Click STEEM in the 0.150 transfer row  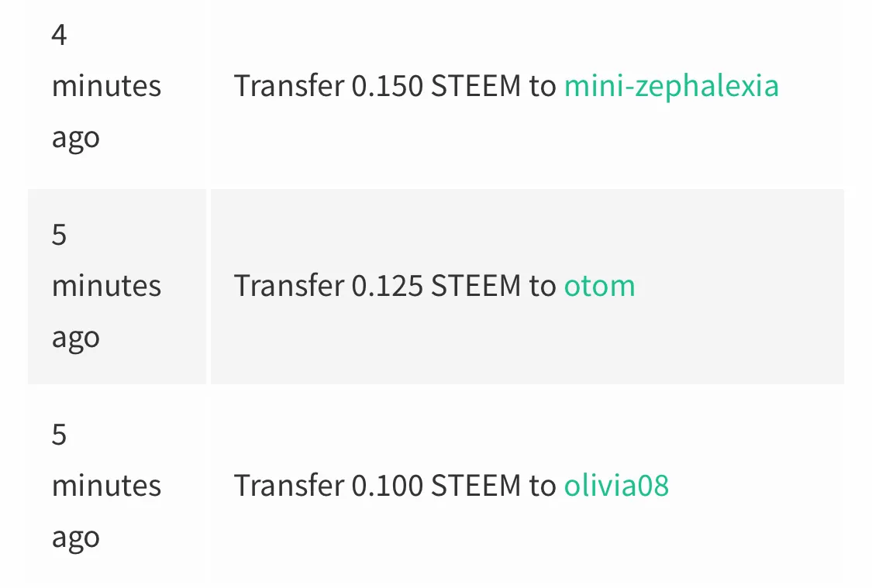(x=476, y=86)
